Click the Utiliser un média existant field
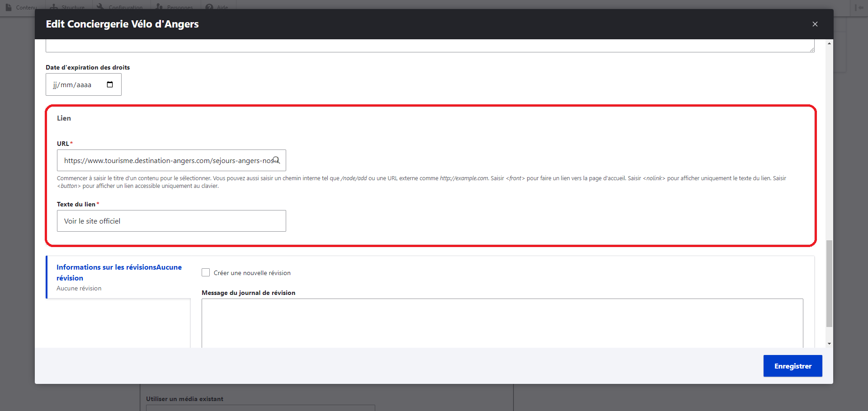The width and height of the screenshot is (868, 411). [x=260, y=408]
